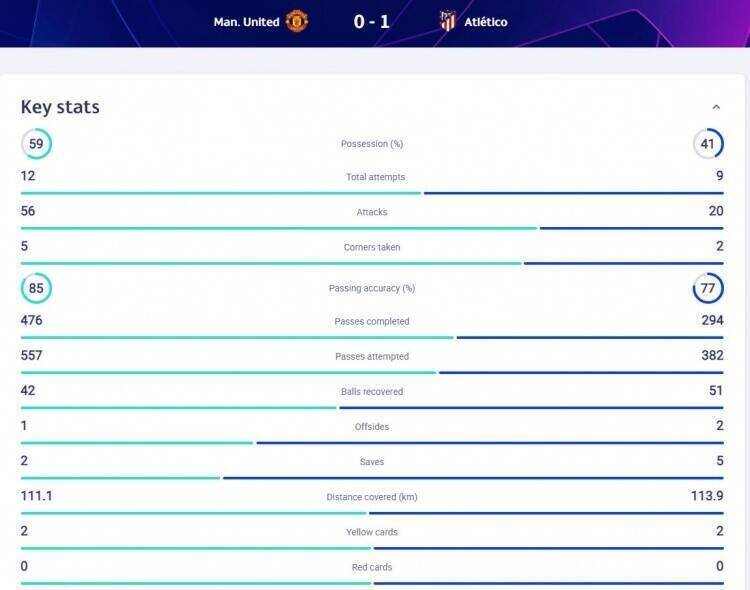The height and width of the screenshot is (590, 750).
Task: Click the Total attempts comparison bar
Action: (372, 193)
